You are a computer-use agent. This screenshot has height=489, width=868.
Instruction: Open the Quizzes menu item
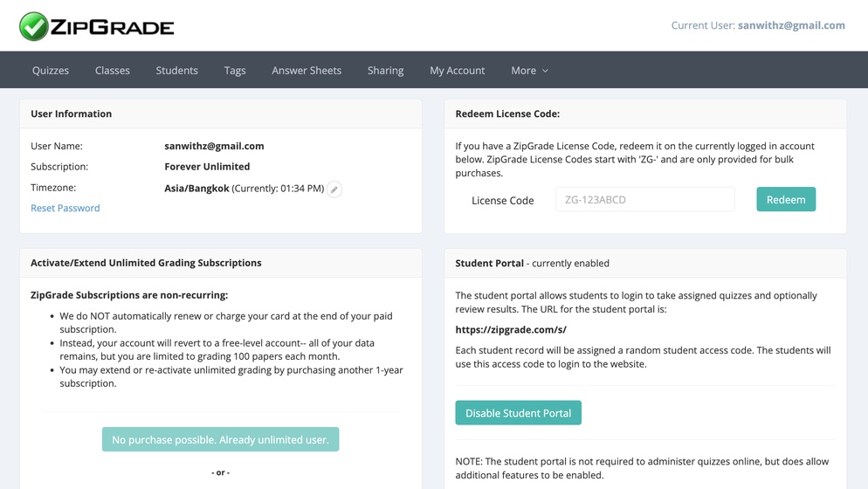pyautogui.click(x=51, y=71)
